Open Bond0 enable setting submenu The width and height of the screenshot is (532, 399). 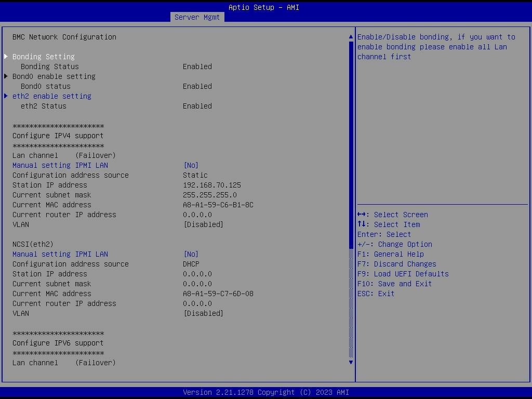[x=54, y=76]
